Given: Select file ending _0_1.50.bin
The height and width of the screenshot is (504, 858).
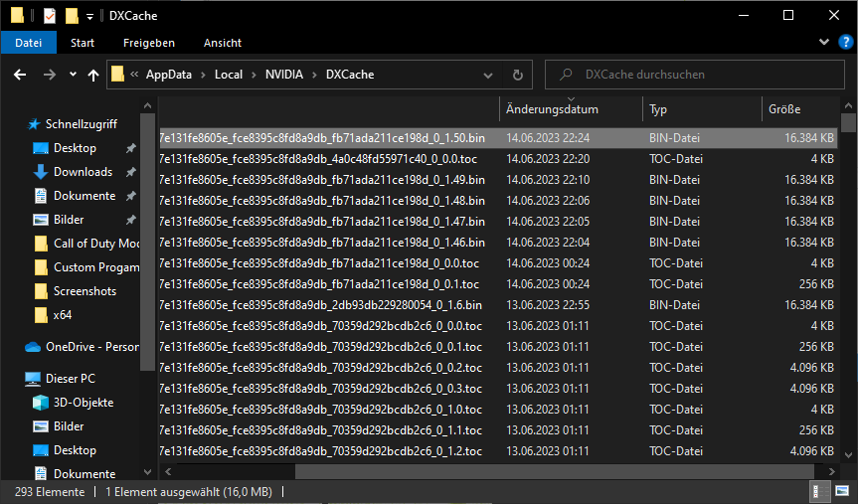Looking at the screenshot, I should tap(498, 138).
